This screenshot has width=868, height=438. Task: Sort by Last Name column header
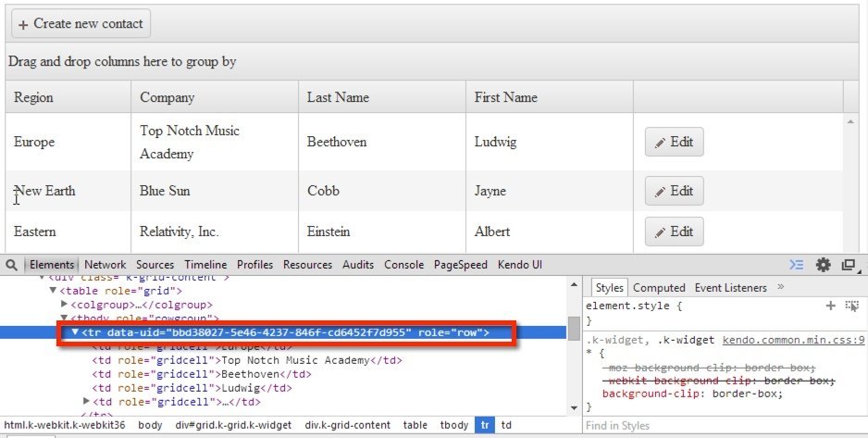pyautogui.click(x=382, y=97)
